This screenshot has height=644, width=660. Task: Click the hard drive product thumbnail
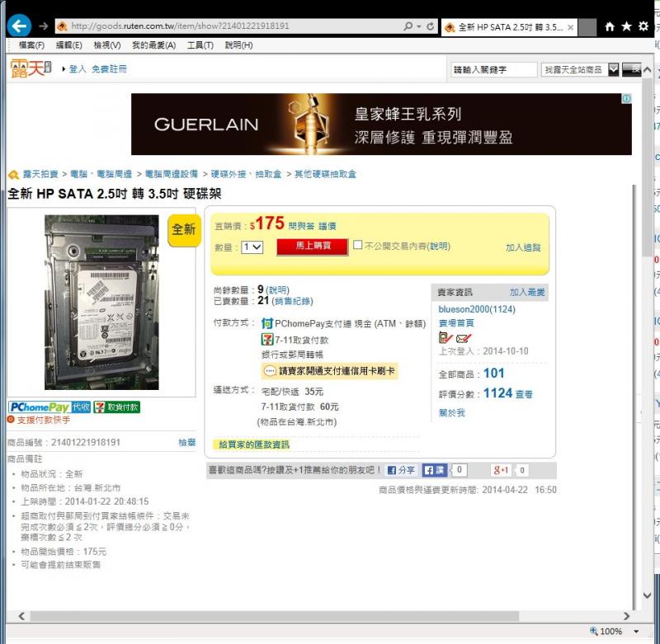[x=101, y=302]
